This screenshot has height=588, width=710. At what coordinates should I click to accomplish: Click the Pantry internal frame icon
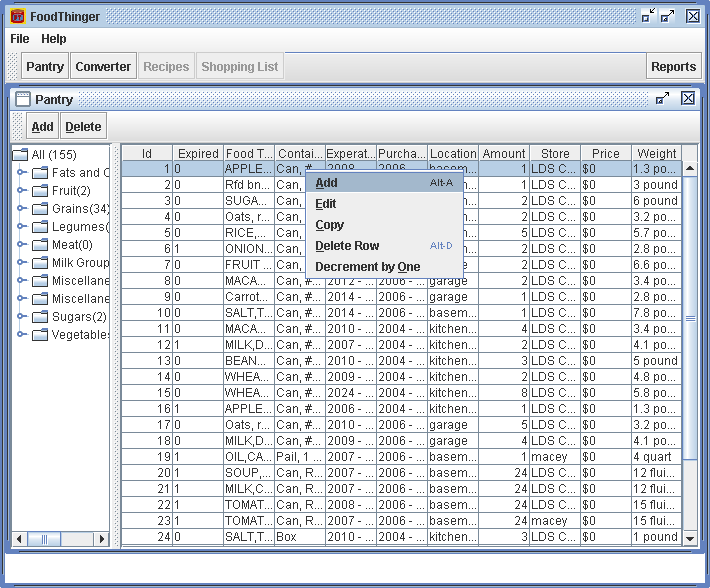(22, 99)
